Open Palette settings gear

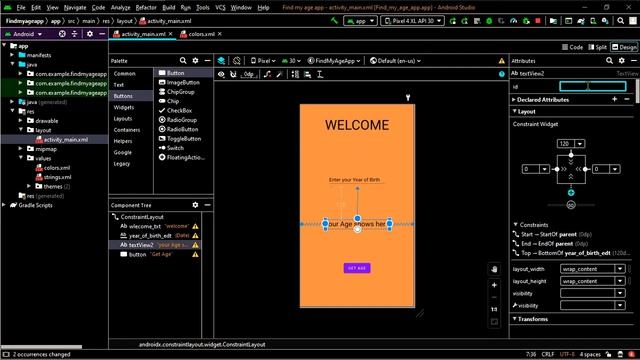tap(196, 60)
